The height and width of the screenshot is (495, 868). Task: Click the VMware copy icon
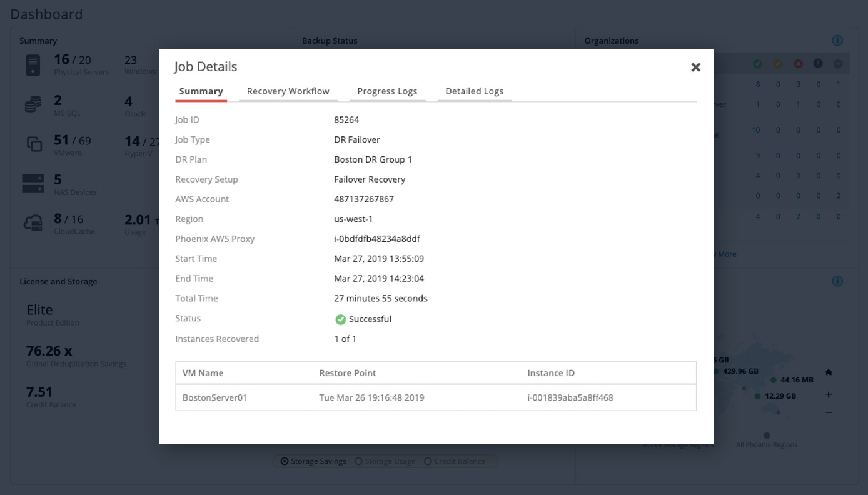(x=34, y=144)
